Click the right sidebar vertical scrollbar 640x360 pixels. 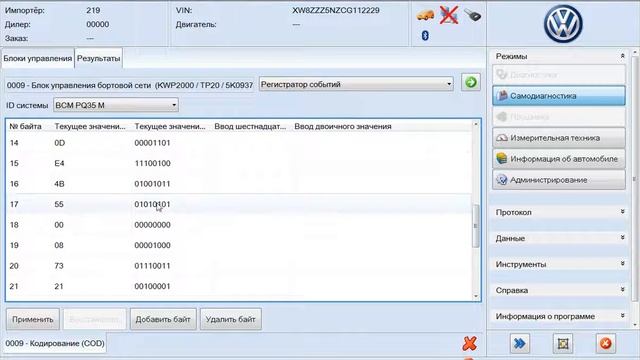coord(634,180)
